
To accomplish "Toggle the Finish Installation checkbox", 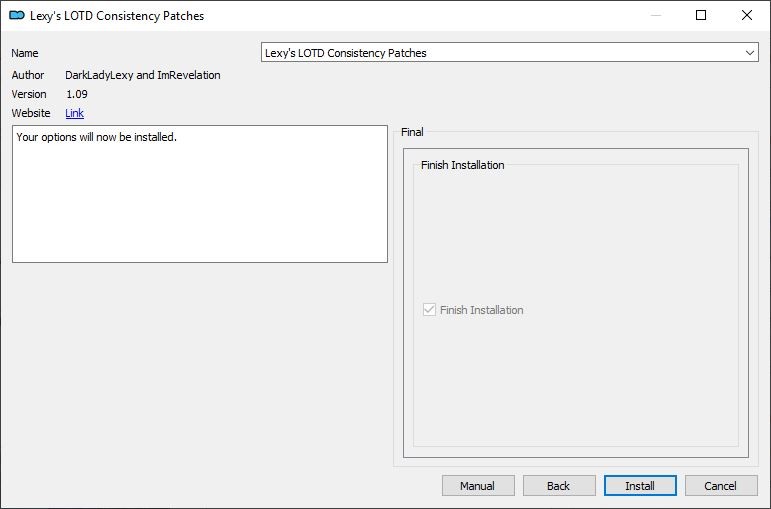I will pyautogui.click(x=429, y=310).
